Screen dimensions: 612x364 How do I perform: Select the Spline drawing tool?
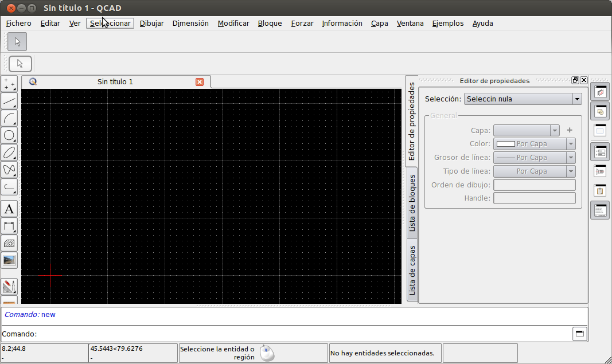click(9, 170)
